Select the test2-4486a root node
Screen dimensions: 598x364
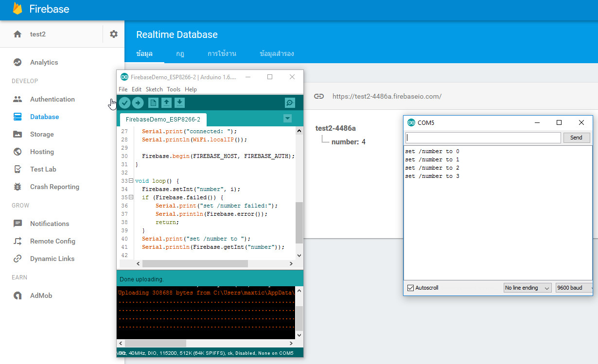(335, 128)
